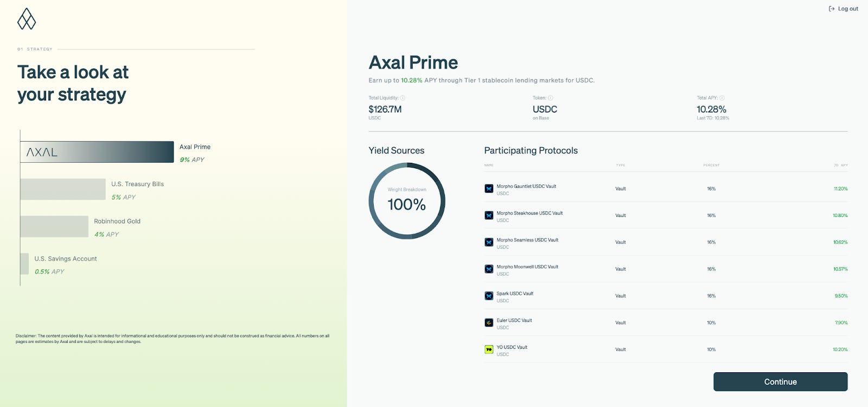Viewport: 868px width, 407px height.
Task: Click the 10.28% Total APY value
Action: point(711,109)
